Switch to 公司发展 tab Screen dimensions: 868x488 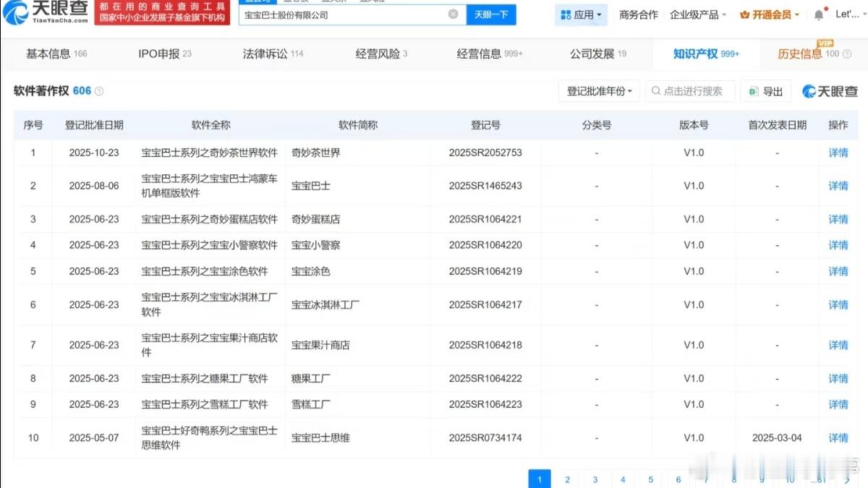pos(598,53)
